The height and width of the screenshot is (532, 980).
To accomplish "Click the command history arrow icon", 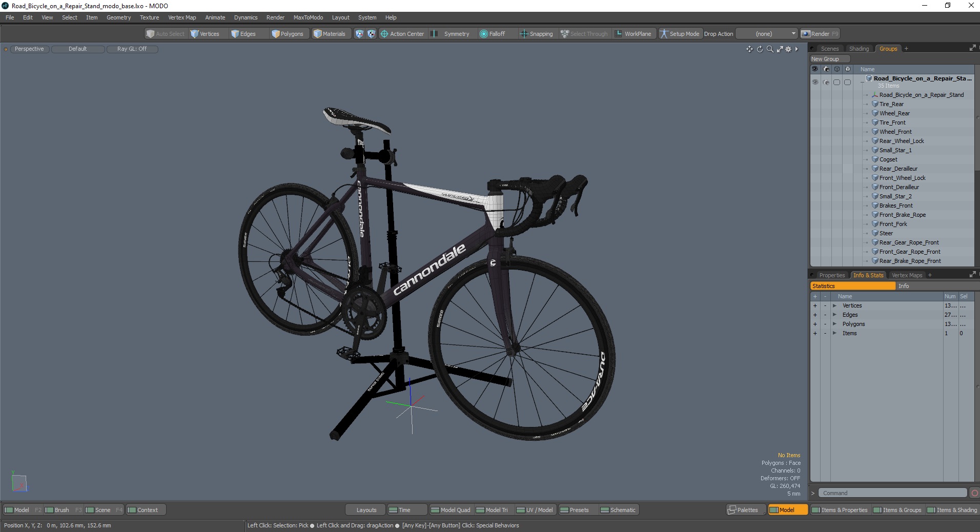I will 813,493.
